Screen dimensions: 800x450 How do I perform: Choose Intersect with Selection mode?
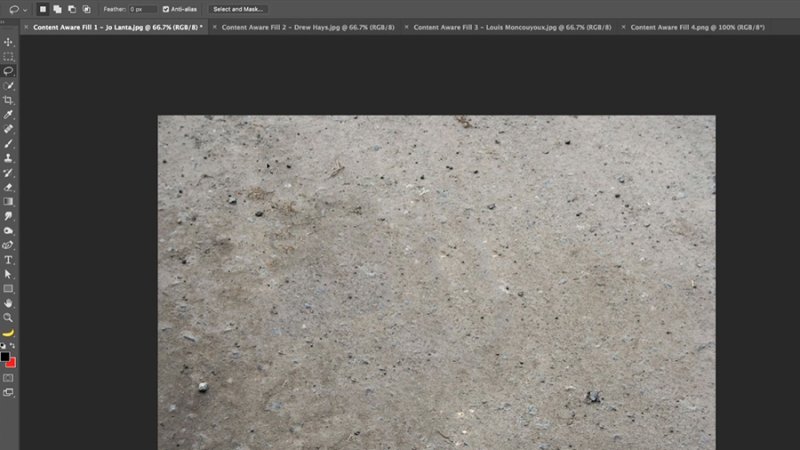point(87,9)
